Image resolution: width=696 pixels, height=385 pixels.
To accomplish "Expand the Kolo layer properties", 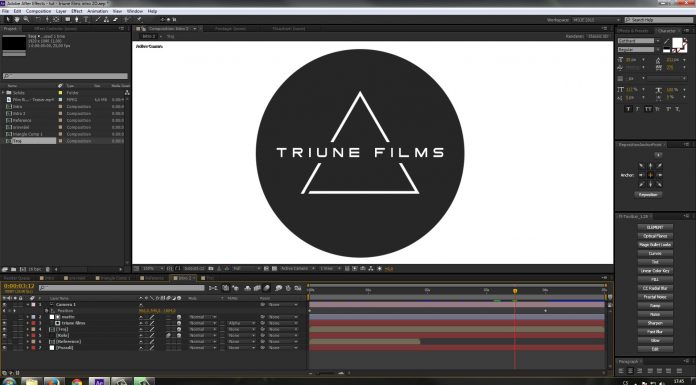I will click(28, 336).
